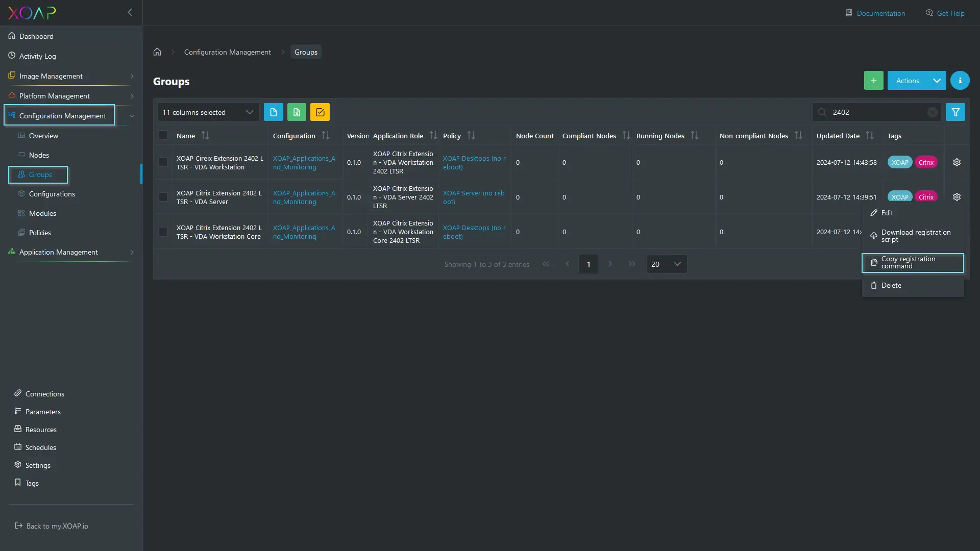Viewport: 980px width, 551px height.
Task: Click the Configuration Management breadcrumb
Action: pos(227,52)
